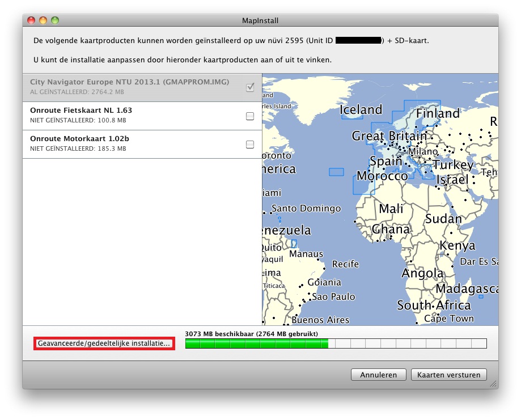Select the Onroute Fietskaart NL 1.63 row
The width and height of the screenshot is (521, 420).
(x=142, y=116)
